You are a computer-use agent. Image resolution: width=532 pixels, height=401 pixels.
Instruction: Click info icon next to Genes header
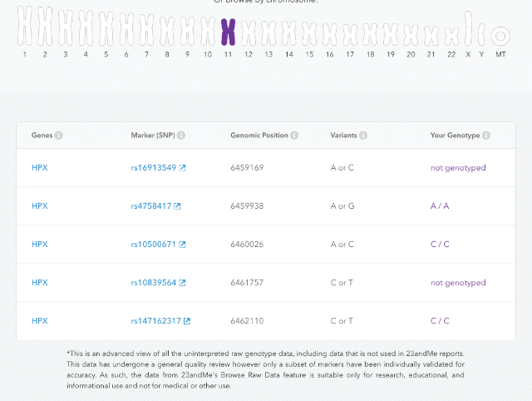point(59,136)
